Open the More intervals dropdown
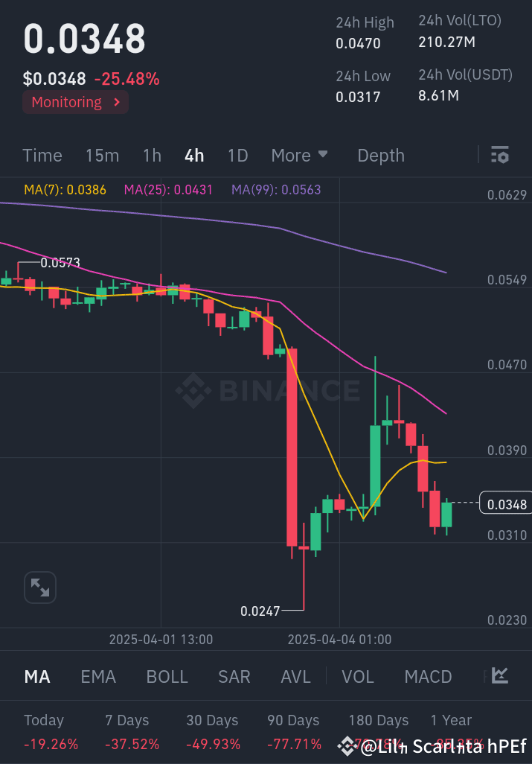This screenshot has width=532, height=764. point(299,155)
